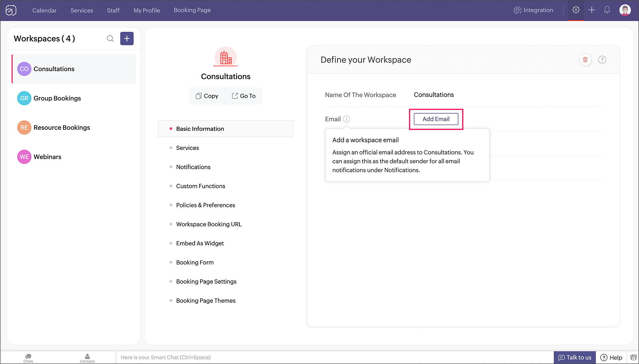This screenshot has height=364, width=639.
Task: Open Custom Functions
Action: click(x=200, y=186)
